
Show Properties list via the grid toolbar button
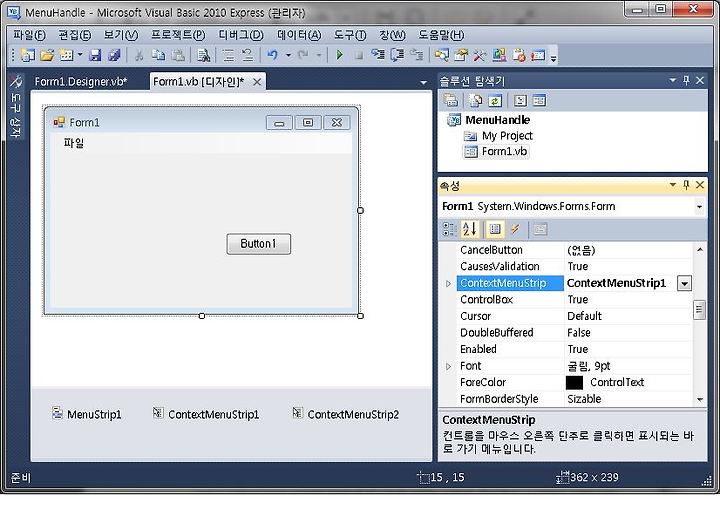coord(495,229)
